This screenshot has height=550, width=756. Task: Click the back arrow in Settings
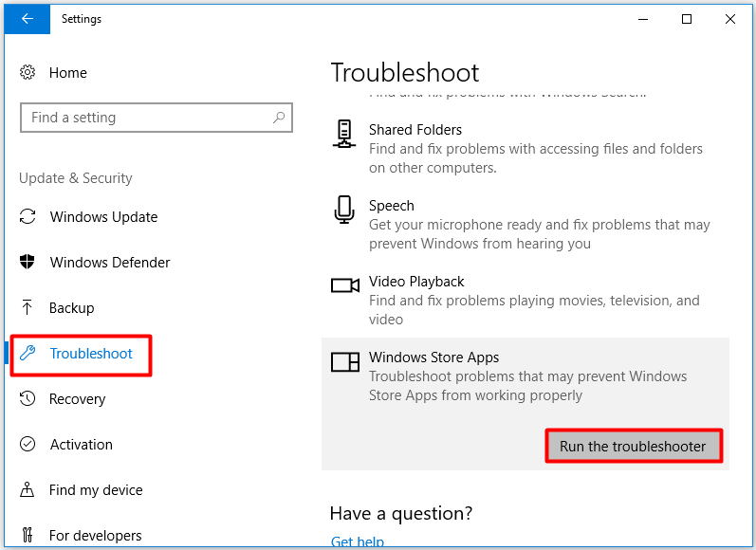[28, 19]
